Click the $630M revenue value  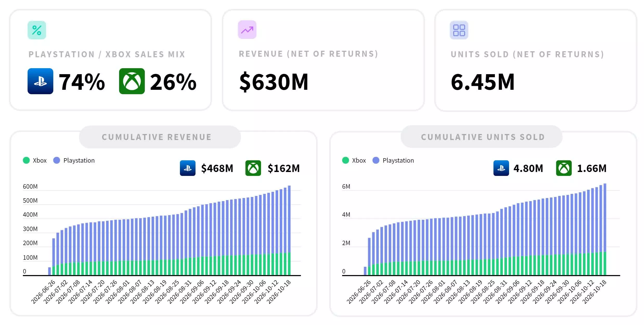(274, 82)
